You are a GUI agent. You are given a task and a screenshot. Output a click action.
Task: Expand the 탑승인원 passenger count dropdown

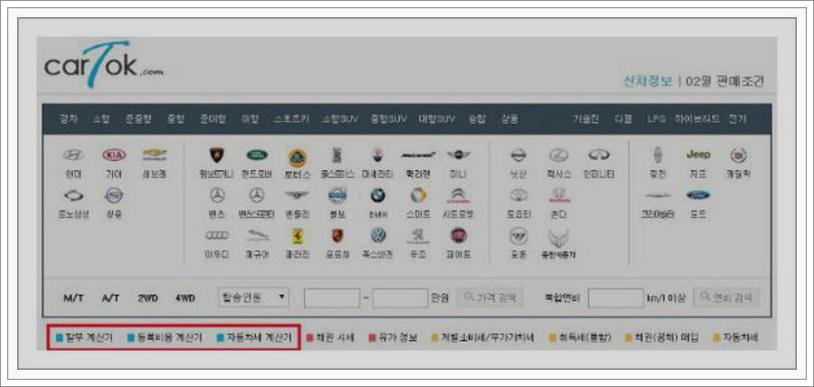point(253,298)
